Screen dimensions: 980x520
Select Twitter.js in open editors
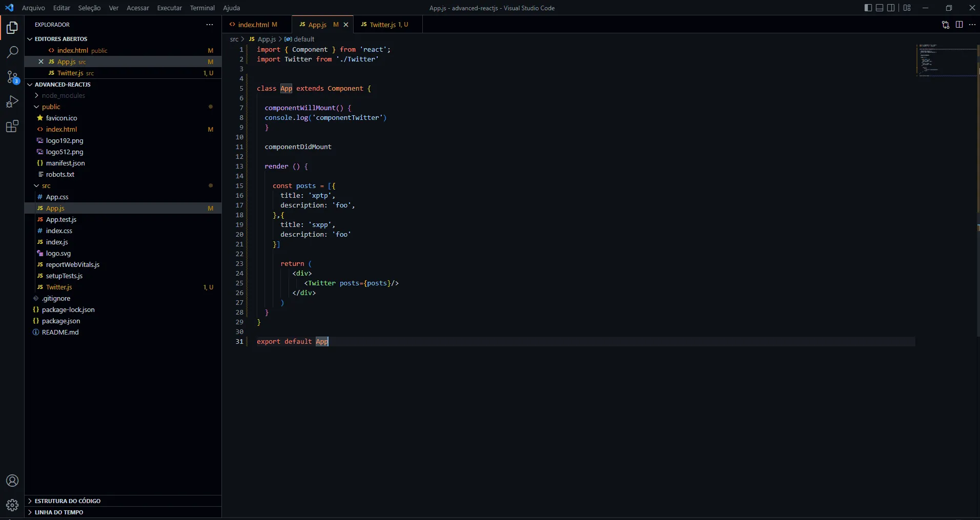pyautogui.click(x=123, y=73)
